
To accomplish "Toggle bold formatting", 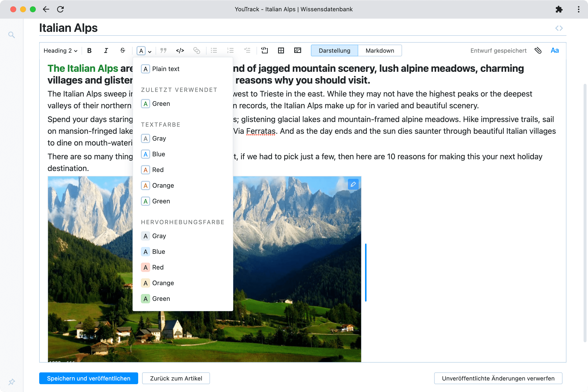I will (x=89, y=50).
